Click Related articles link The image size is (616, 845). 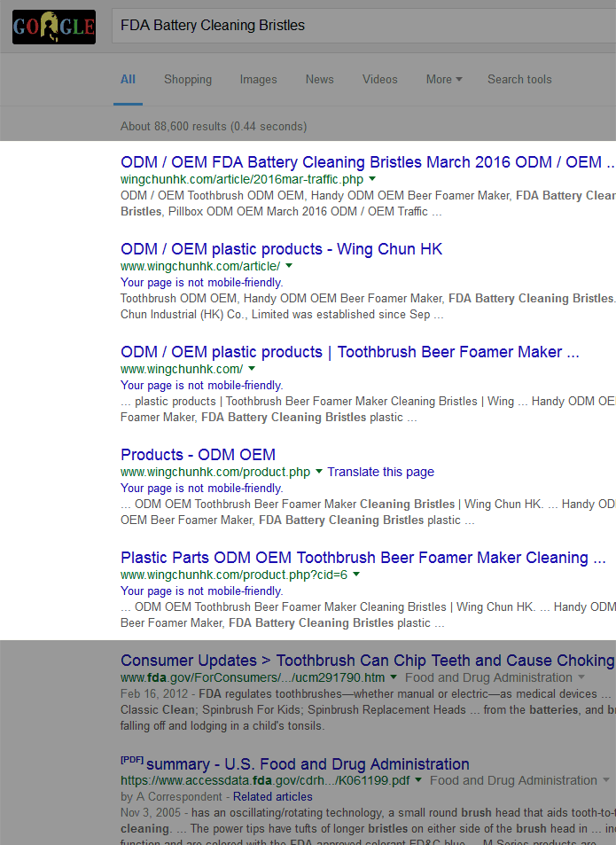272,796
